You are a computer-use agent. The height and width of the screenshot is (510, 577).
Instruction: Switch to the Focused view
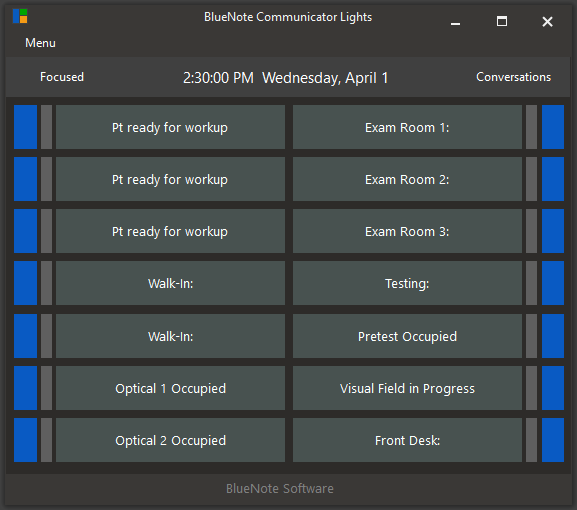tap(62, 77)
